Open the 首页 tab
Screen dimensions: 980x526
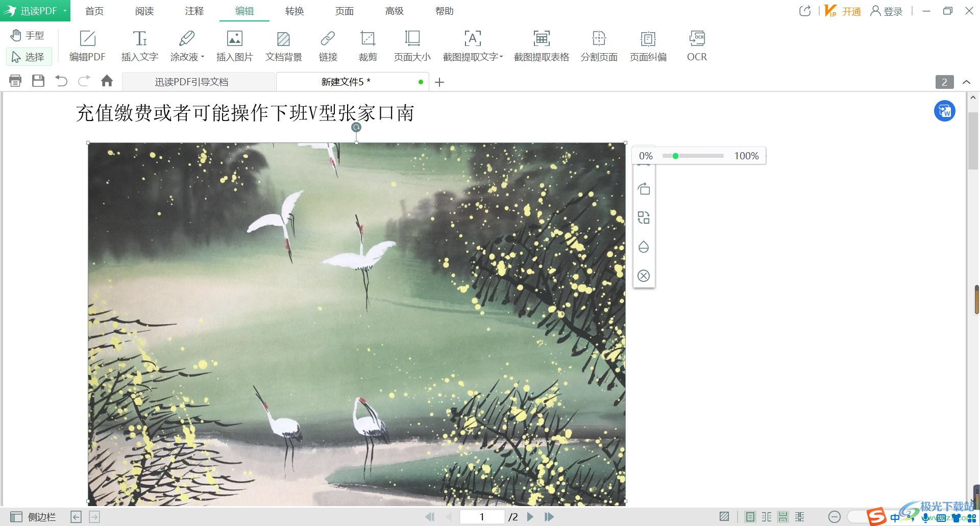pos(94,11)
